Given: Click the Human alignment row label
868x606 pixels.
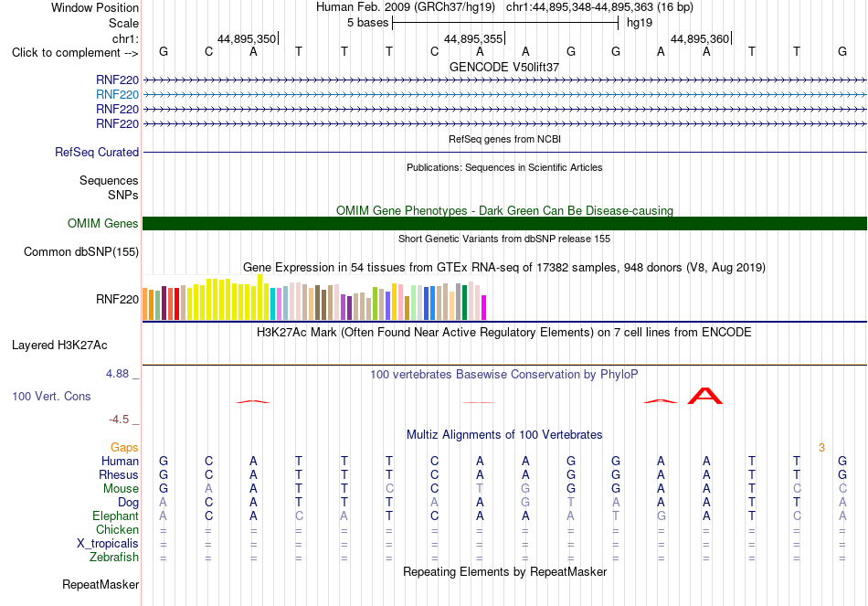Looking at the screenshot, I should (120, 462).
